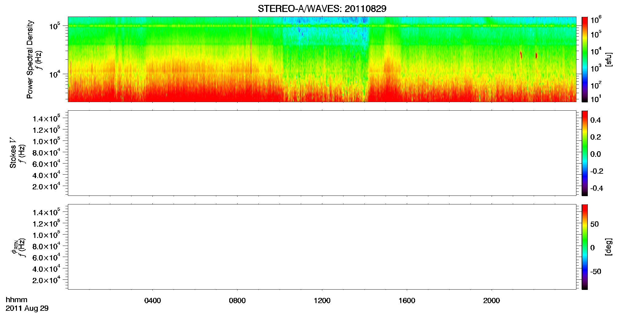Click the 1.4×10^5 tick in Stokes panel
This screenshot has width=644, height=332.
coord(46,118)
